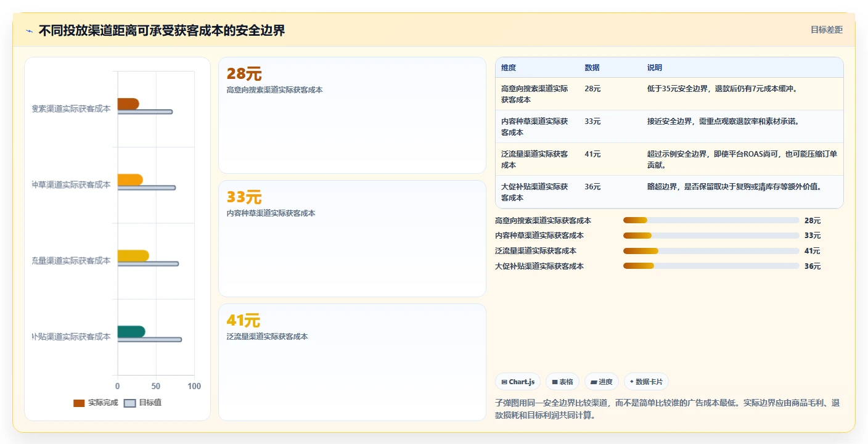Screen dimensions: 868x444
Task: Click the teal 补贴 channel actual bar
Action: (x=131, y=332)
